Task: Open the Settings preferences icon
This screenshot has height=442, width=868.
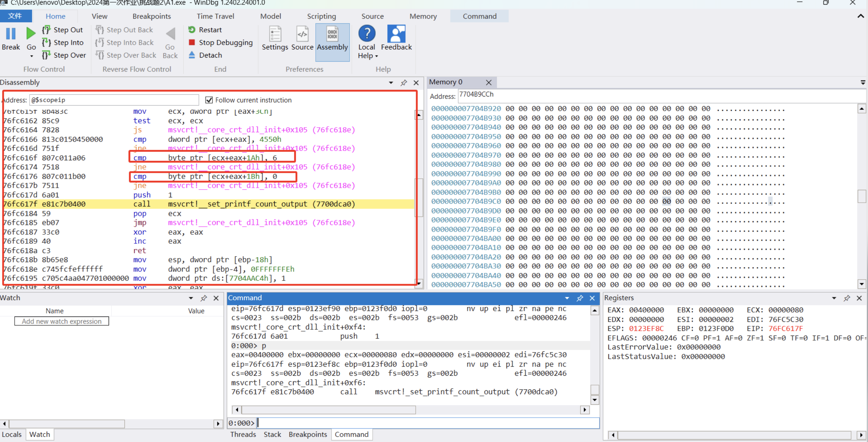Action: [x=275, y=34]
